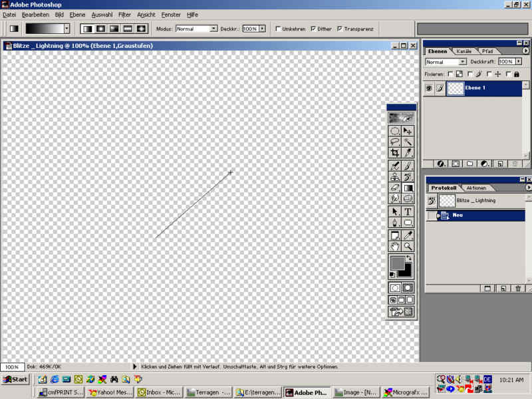Switch to the Kanäle tab
The height and width of the screenshot is (399, 532).
tap(464, 51)
